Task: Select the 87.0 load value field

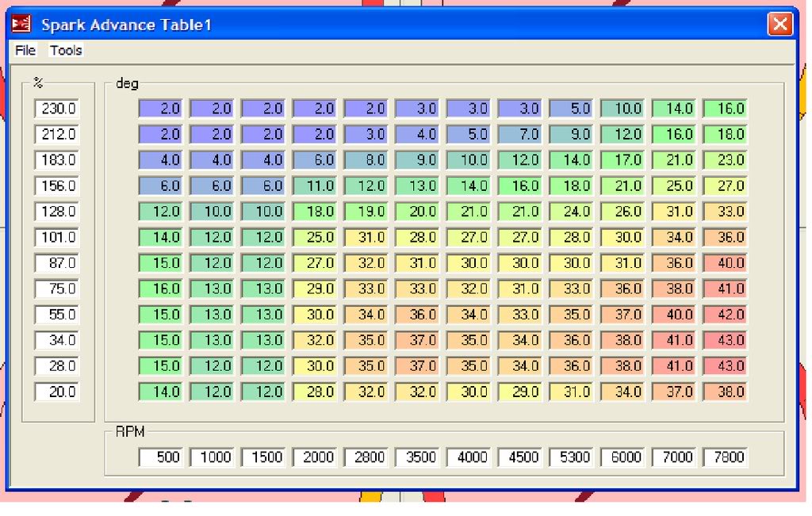Action: [x=56, y=262]
